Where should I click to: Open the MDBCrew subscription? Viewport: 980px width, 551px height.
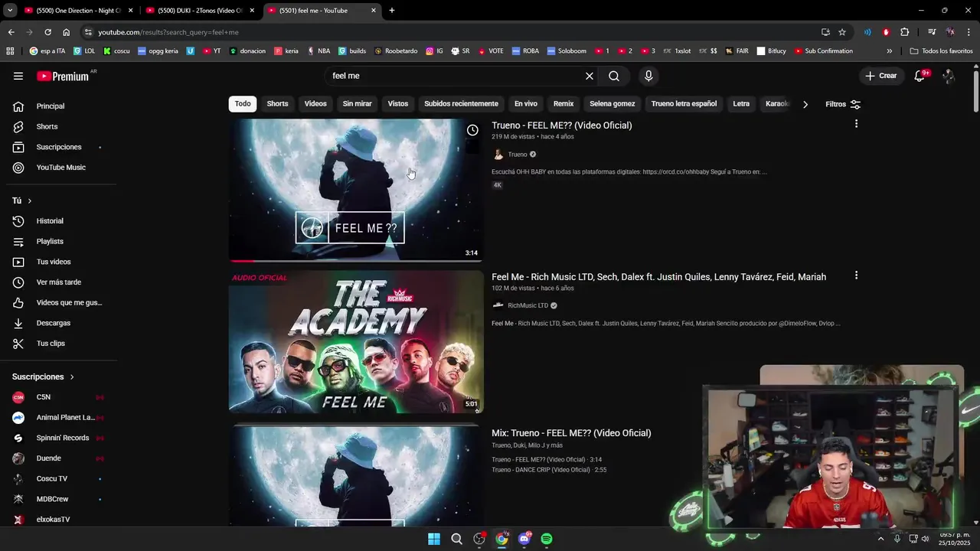61,499
